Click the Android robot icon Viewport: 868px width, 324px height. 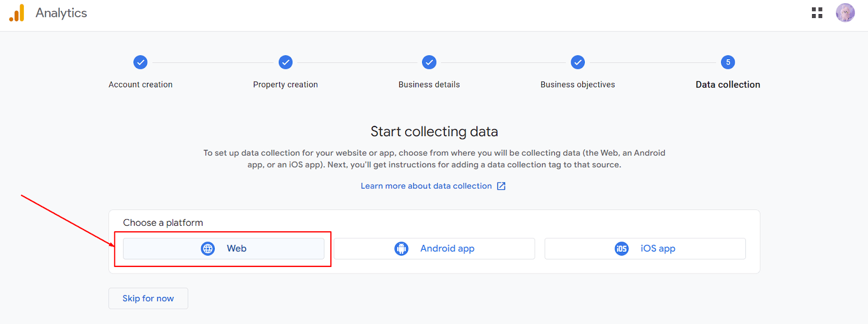401,248
